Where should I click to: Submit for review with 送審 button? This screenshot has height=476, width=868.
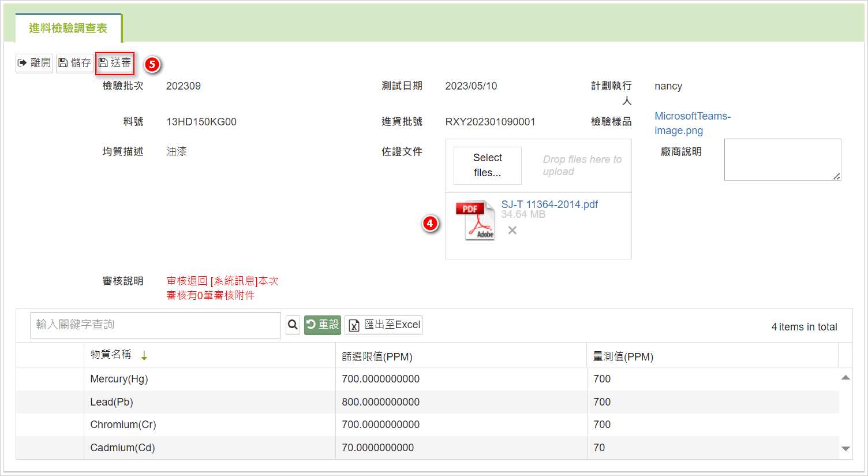tap(115, 63)
